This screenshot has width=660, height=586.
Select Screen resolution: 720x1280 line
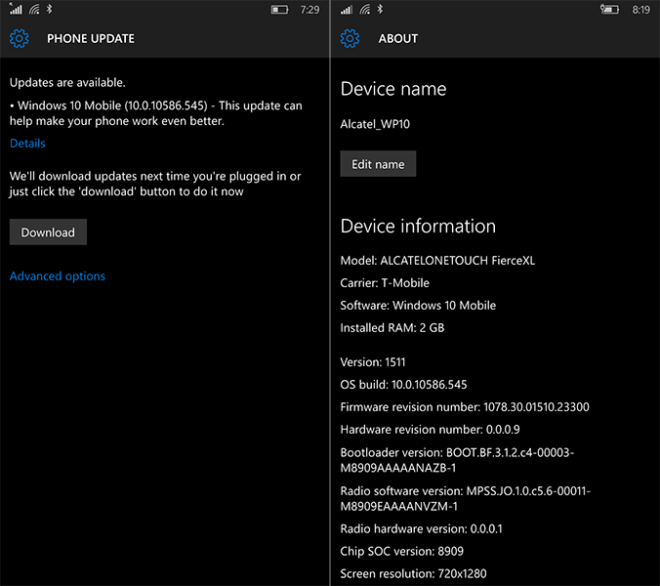(x=413, y=574)
